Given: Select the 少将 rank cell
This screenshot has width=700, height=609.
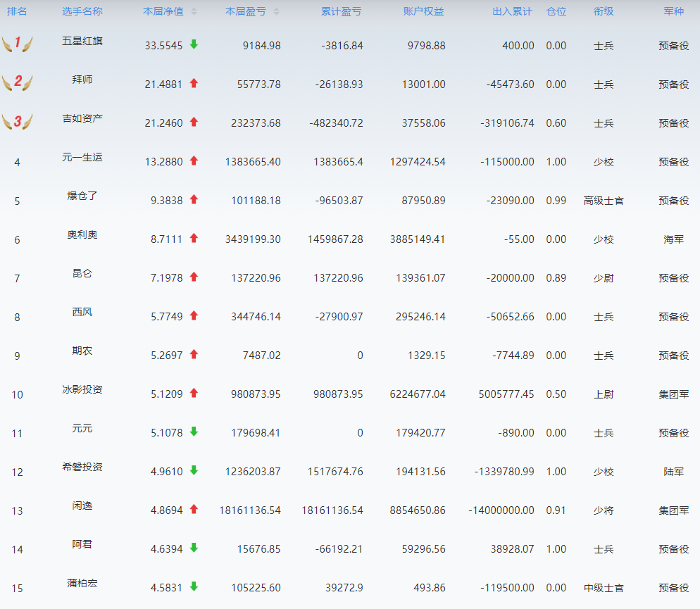Looking at the screenshot, I should [604, 510].
